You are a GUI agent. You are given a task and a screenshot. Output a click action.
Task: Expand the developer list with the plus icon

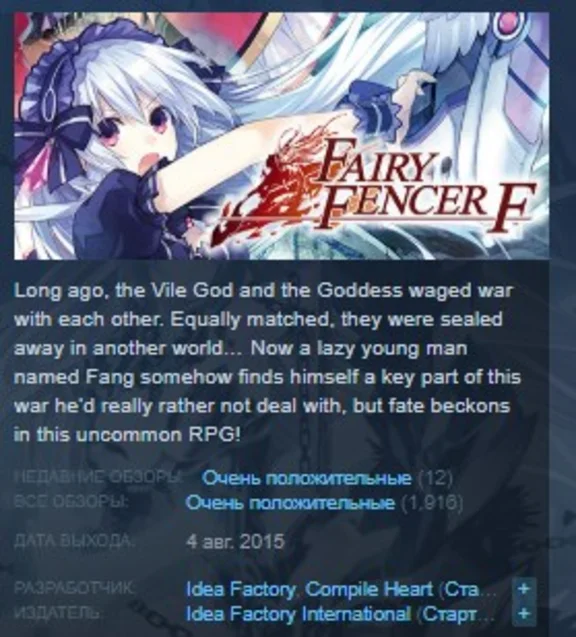[524, 589]
